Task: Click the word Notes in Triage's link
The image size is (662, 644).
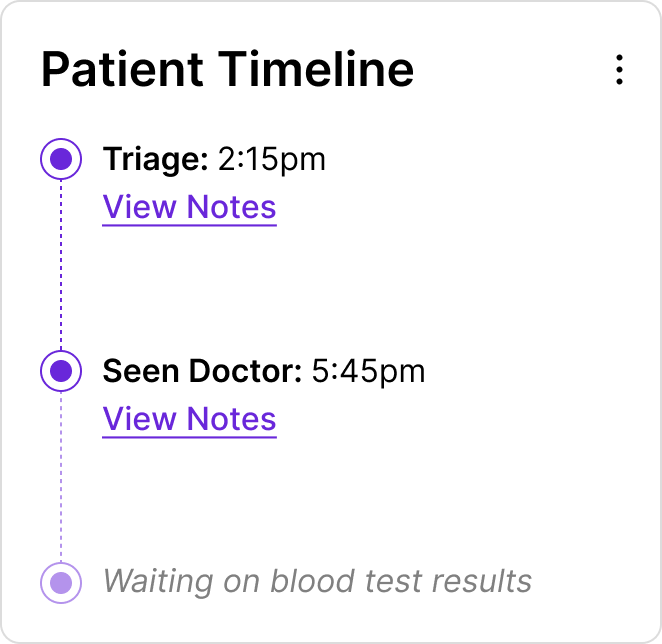Action: [232, 207]
